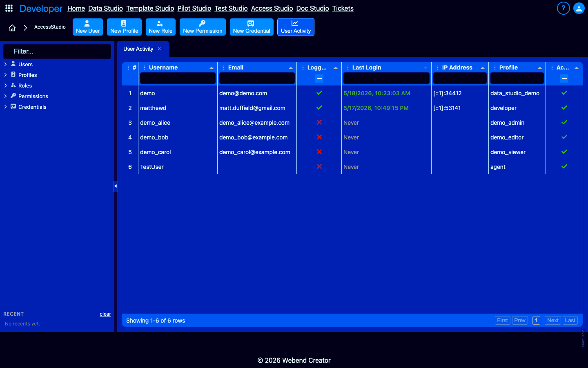Open the user account avatar icon
The width and height of the screenshot is (588, 368).
[579, 8]
